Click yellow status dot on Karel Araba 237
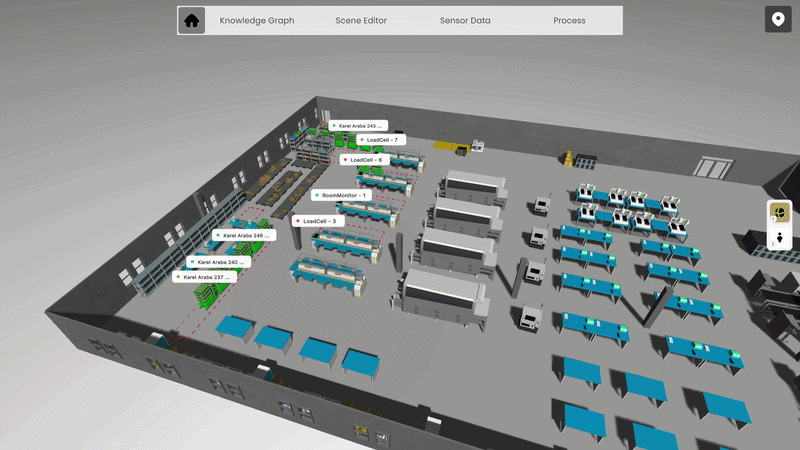The image size is (800, 450). pos(178,277)
